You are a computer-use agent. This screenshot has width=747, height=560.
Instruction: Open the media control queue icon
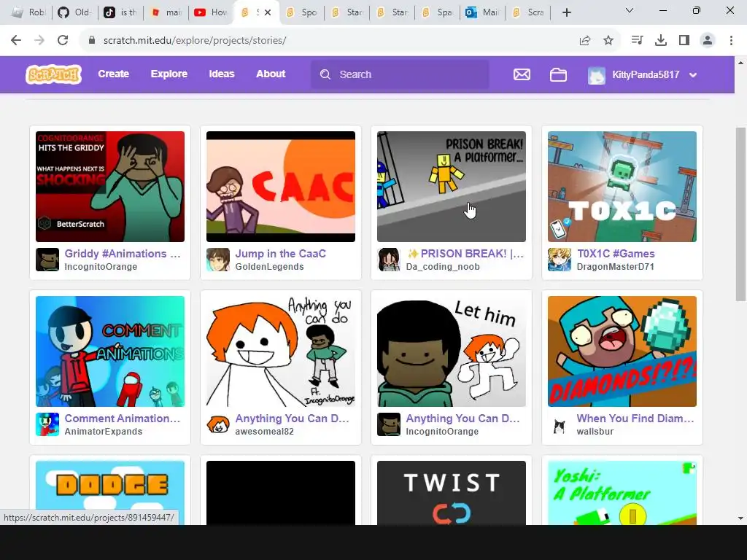(637, 41)
